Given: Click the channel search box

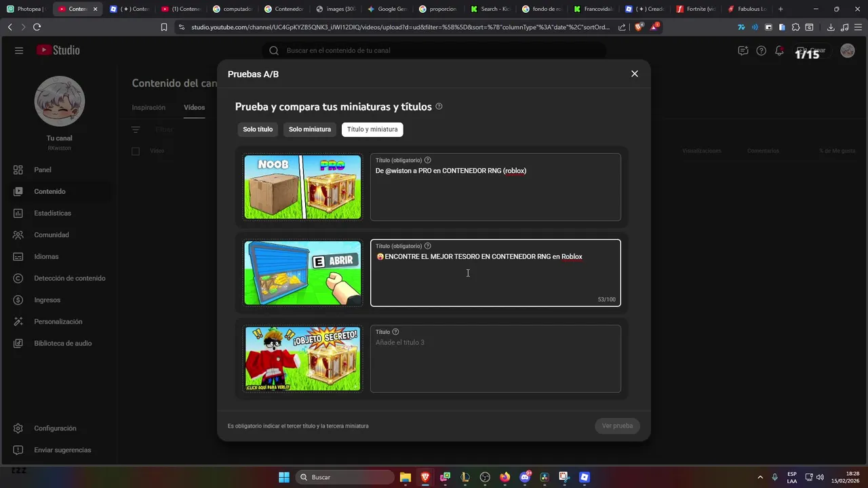Looking at the screenshot, I should [434, 50].
